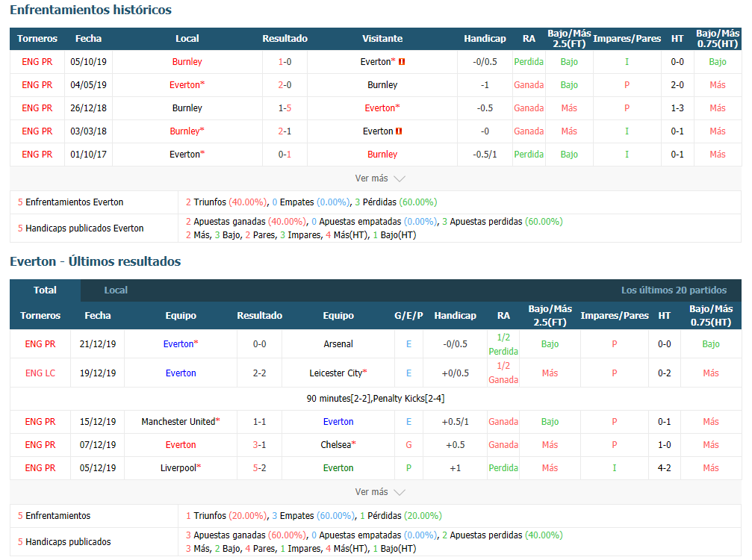The height and width of the screenshot is (560, 752).
Task: Click the date 07/12/19 in the results table
Action: [x=98, y=445]
